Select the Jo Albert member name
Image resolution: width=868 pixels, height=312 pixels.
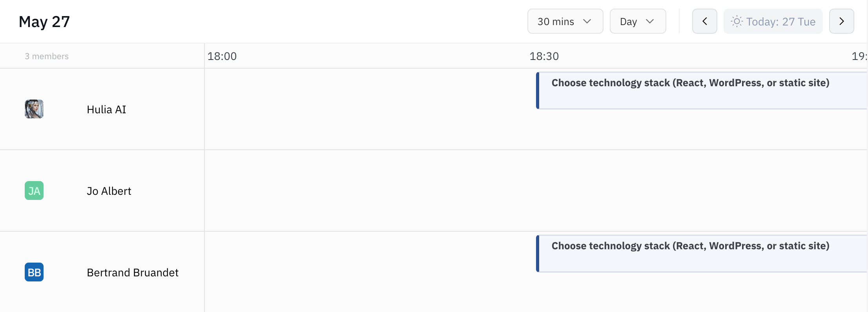[x=109, y=191]
